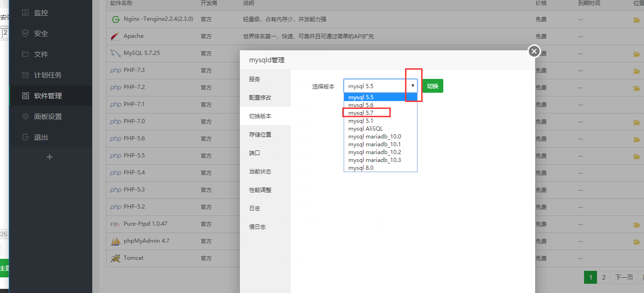Select the 切换版本 tab
Image resolution: width=644 pixels, height=293 pixels.
point(265,116)
